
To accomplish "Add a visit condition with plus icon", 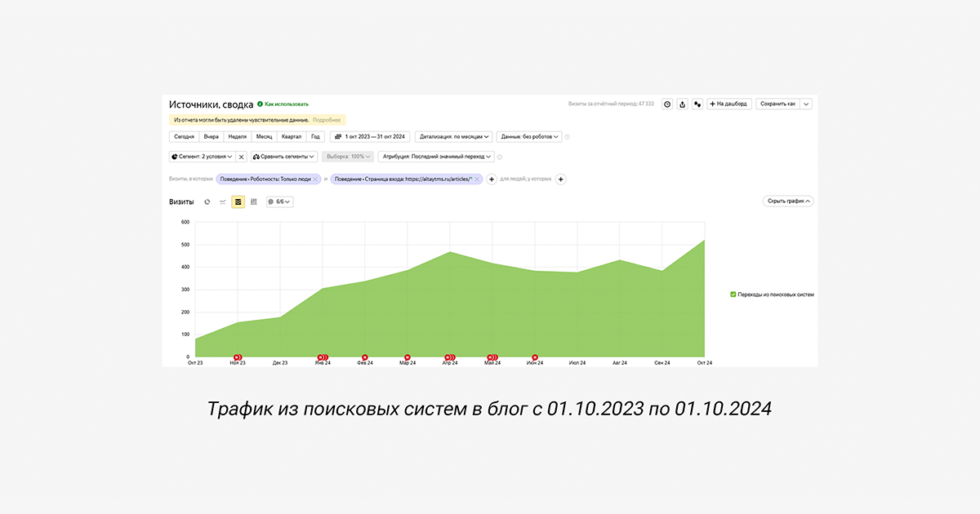I will coord(492,179).
